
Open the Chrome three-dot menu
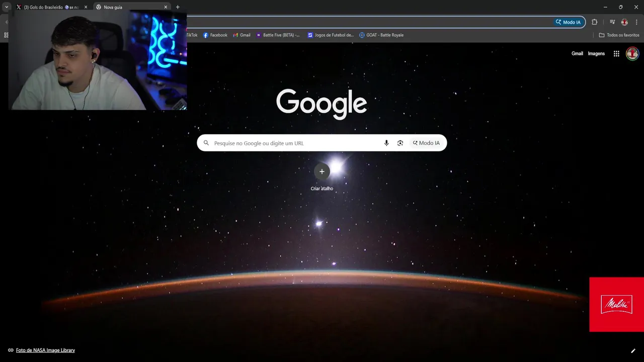pyautogui.click(x=637, y=22)
